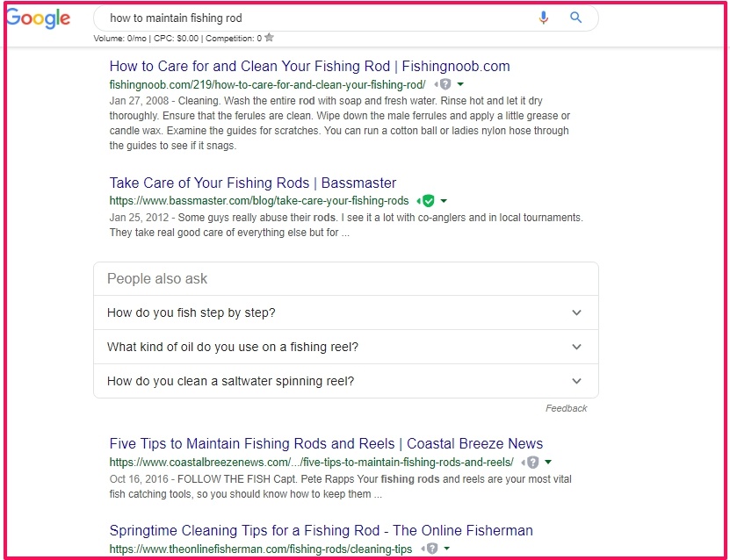Image resolution: width=730 pixels, height=560 pixels.
Task: Click the fishingnoob.com green URL
Action: (x=267, y=84)
